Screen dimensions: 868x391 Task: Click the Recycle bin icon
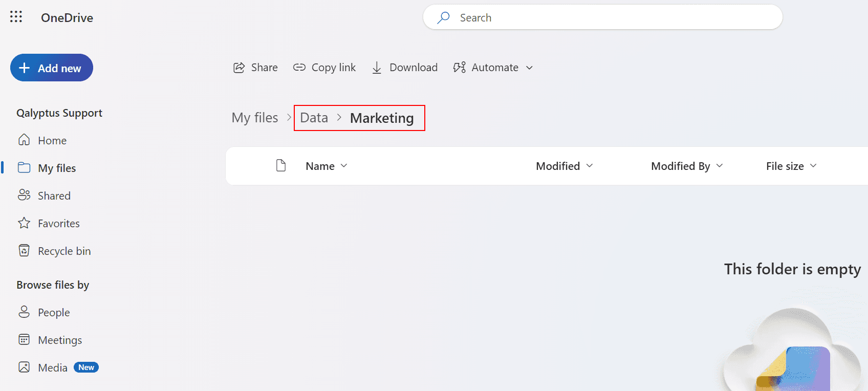(24, 250)
